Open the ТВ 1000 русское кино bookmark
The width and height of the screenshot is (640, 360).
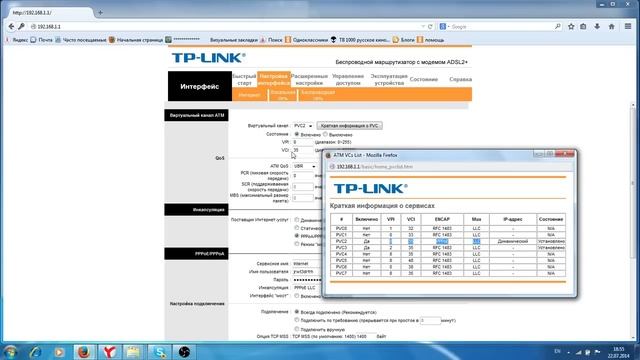(360, 40)
